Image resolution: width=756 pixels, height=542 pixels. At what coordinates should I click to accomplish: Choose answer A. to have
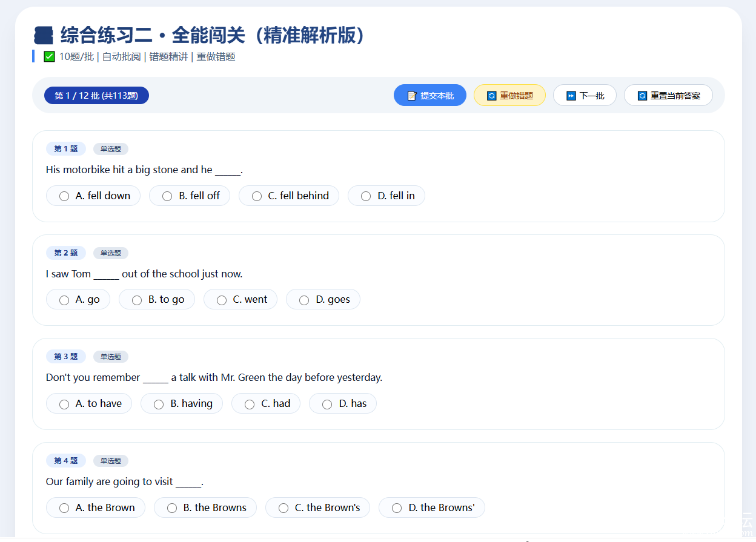pos(89,403)
